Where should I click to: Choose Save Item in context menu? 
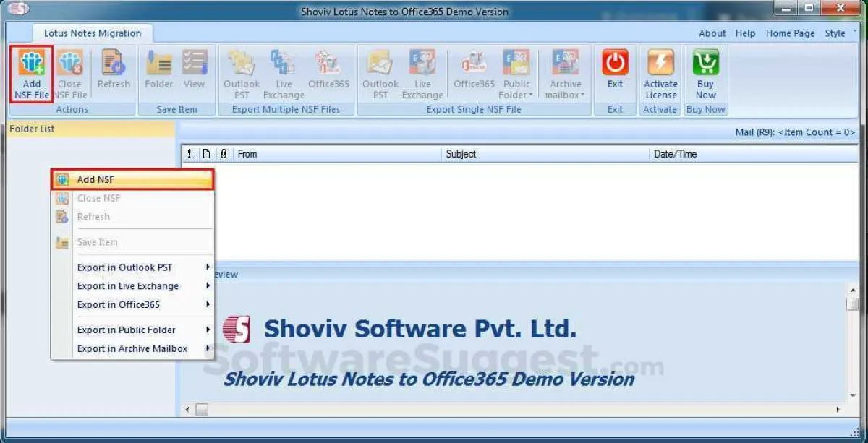coord(132,242)
